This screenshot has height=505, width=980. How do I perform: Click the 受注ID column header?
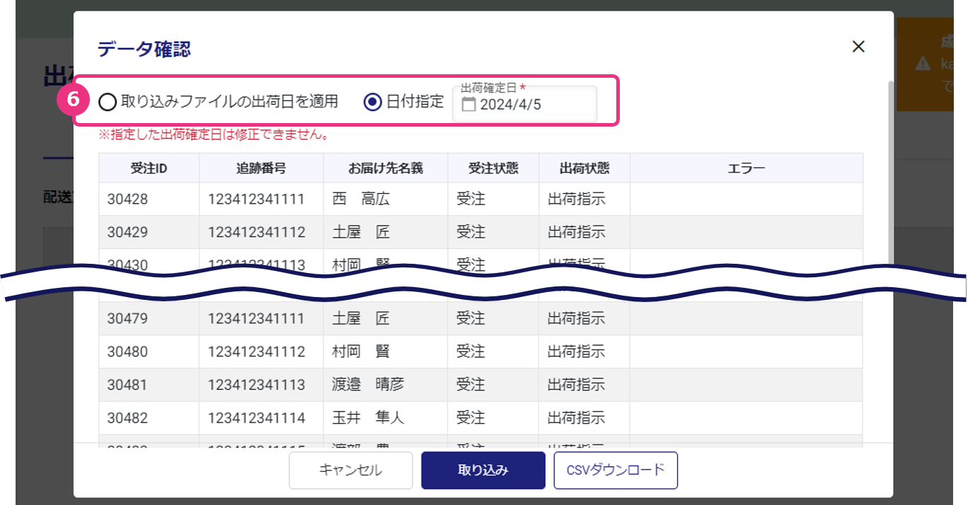pos(149,168)
